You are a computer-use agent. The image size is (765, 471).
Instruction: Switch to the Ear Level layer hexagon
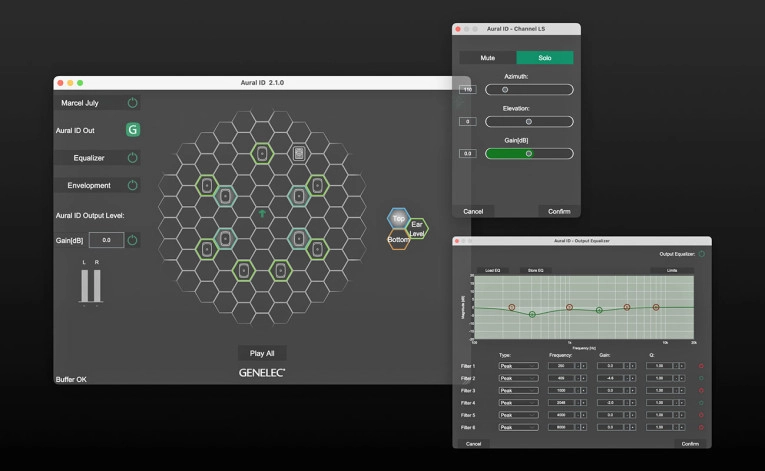click(417, 228)
